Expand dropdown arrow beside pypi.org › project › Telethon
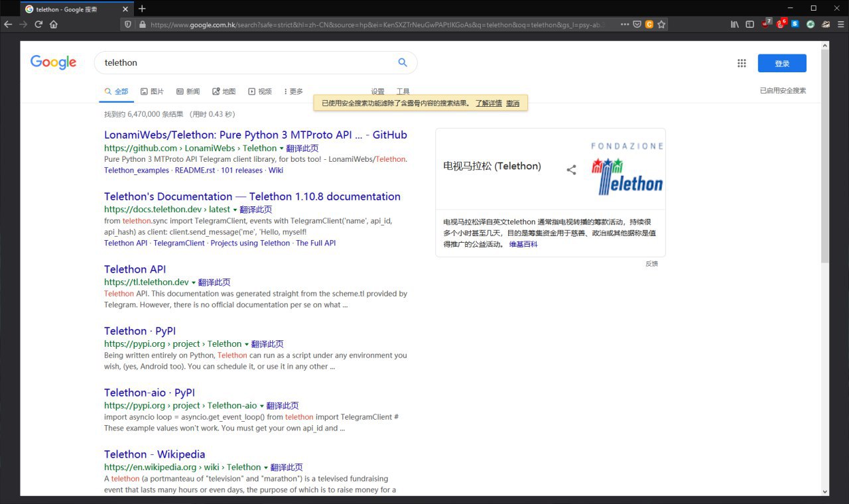This screenshot has height=504, width=849. [x=247, y=345]
